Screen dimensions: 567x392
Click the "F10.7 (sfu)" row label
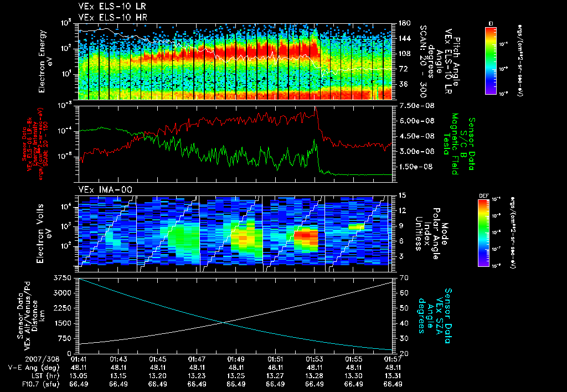click(x=40, y=384)
